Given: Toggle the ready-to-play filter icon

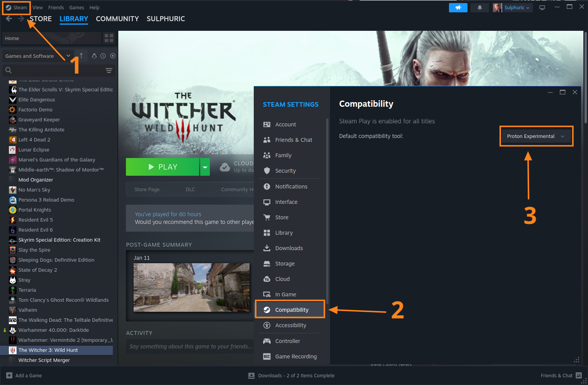Looking at the screenshot, I should (x=112, y=56).
